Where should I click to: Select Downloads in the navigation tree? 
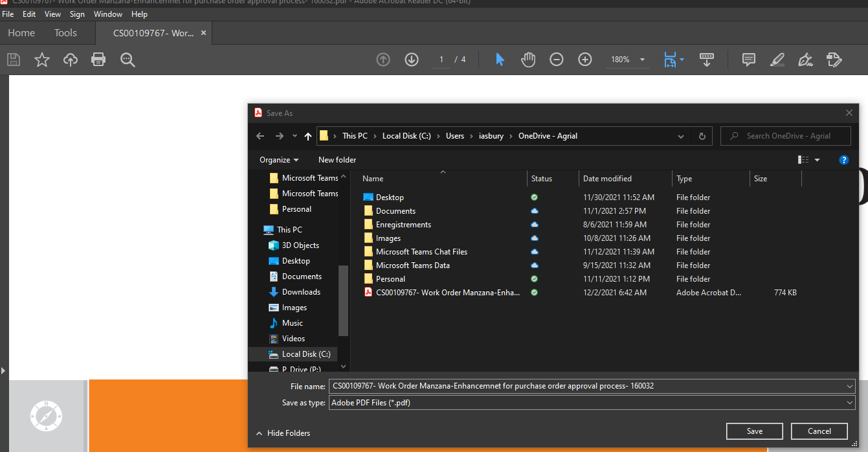click(301, 292)
